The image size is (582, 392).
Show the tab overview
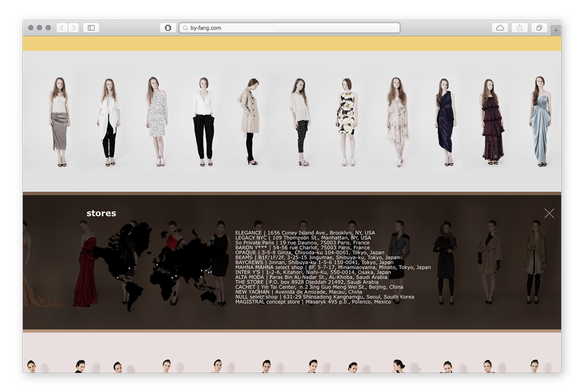540,28
